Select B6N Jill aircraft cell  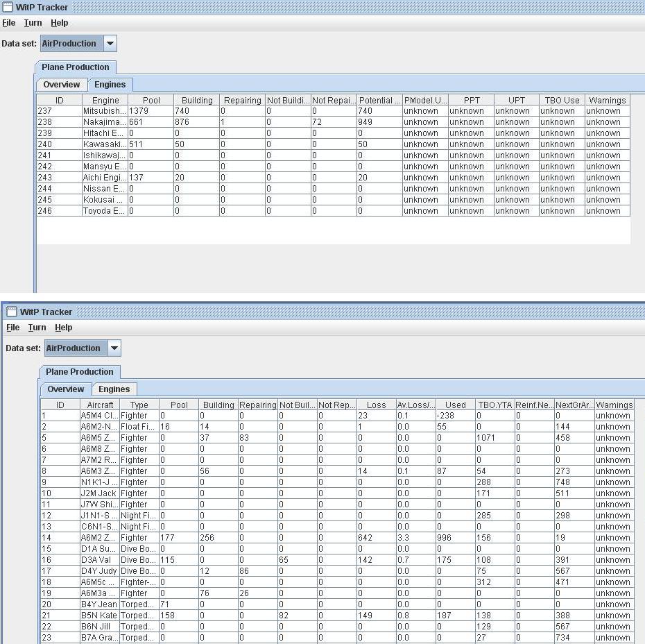pyautogui.click(x=100, y=627)
